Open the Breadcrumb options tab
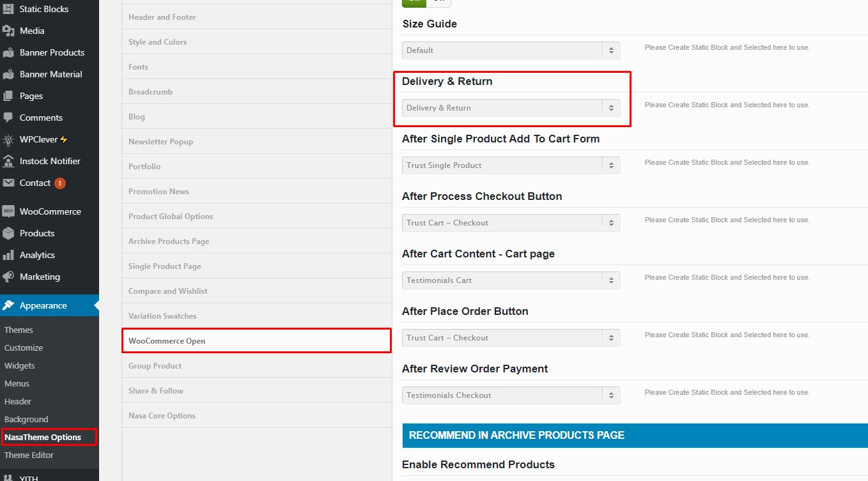This screenshot has height=481, width=868. point(257,92)
